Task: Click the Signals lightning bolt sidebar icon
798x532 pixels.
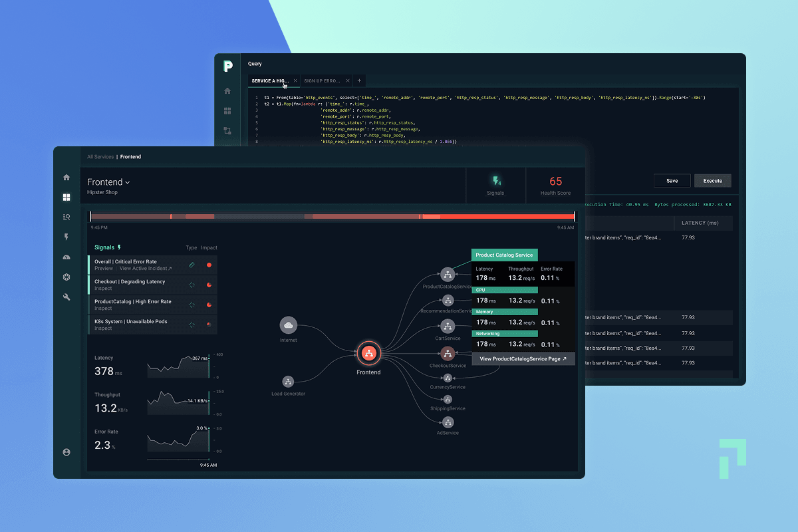Action: click(66, 237)
